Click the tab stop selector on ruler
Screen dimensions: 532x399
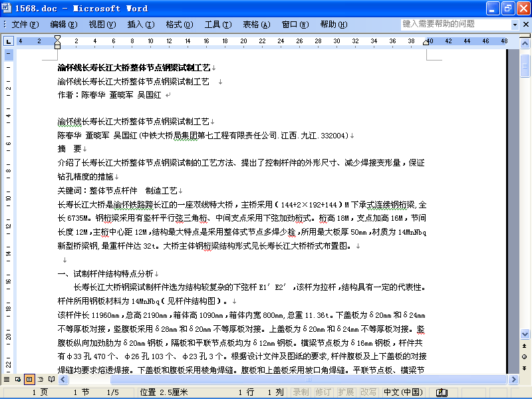(x=8, y=41)
